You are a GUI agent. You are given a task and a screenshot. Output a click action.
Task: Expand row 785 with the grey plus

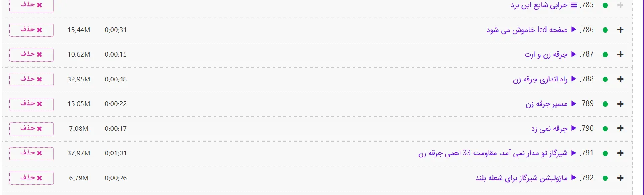620,5
